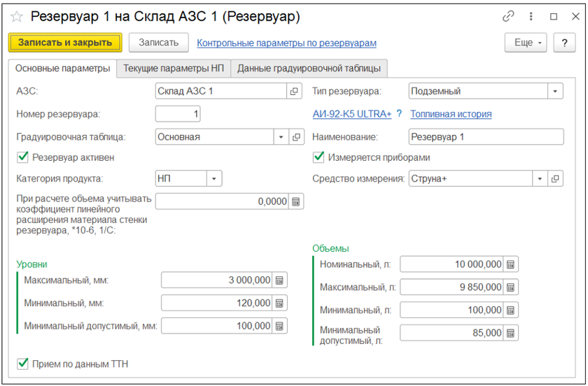
Task: Toggle the Измеряется приборами checkbox
Action: [318, 157]
